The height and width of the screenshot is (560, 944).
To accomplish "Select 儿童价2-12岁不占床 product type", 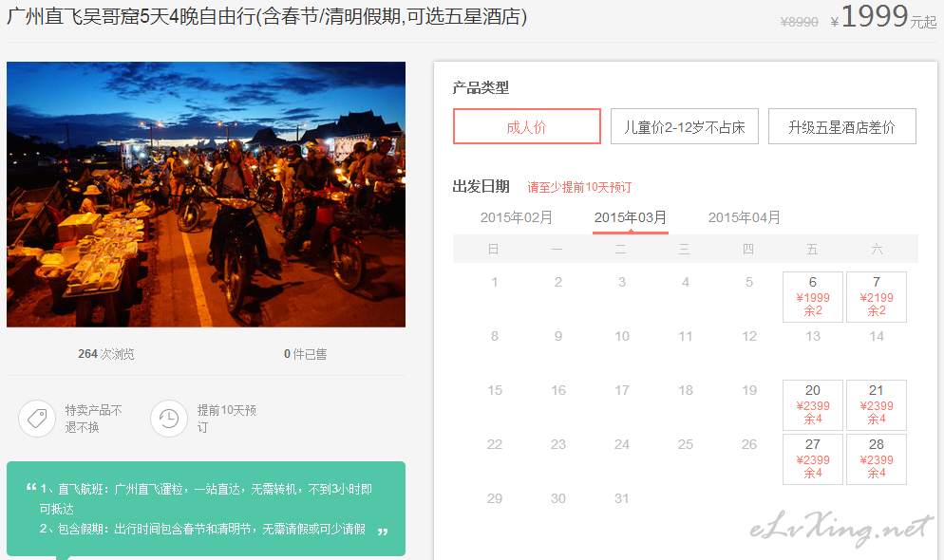I will pos(685,126).
